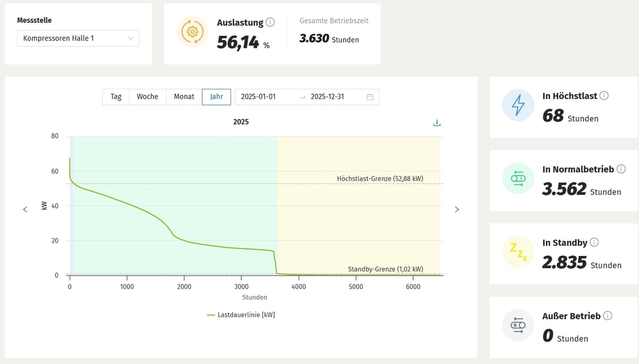
Task: Click the yellow Zzz standby icon
Action: [x=518, y=252]
